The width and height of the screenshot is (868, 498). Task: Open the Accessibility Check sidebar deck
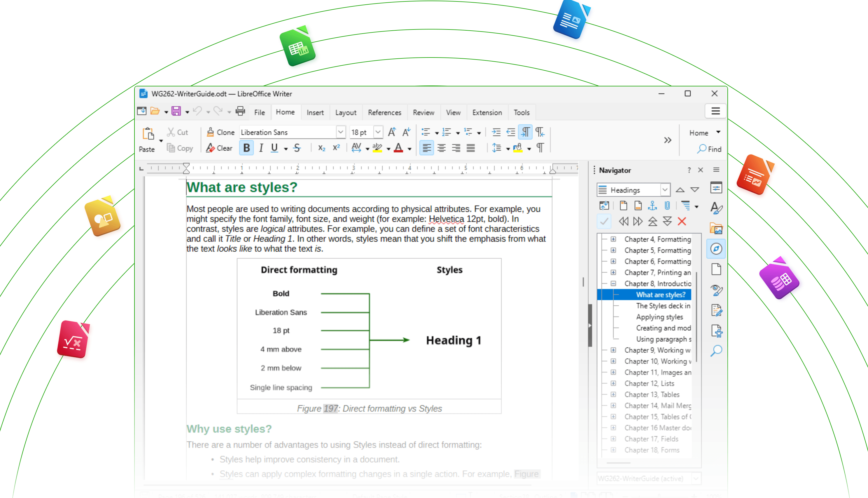pos(716,331)
